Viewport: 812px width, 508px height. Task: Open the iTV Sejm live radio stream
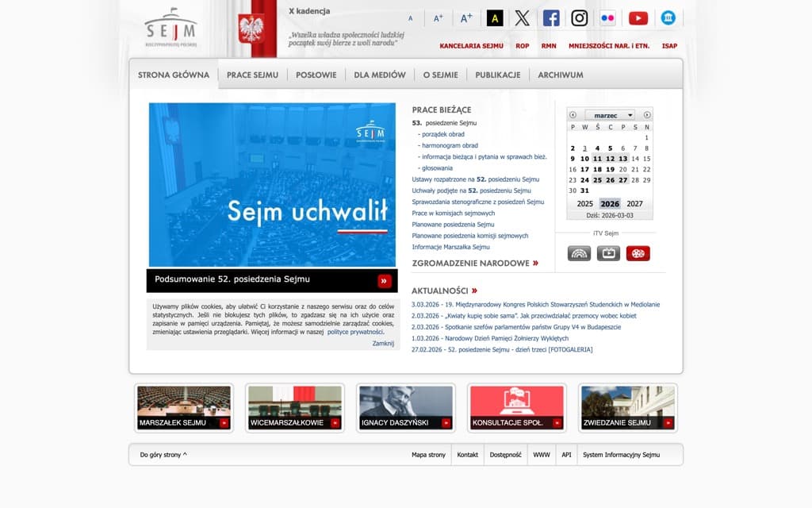[578, 252]
